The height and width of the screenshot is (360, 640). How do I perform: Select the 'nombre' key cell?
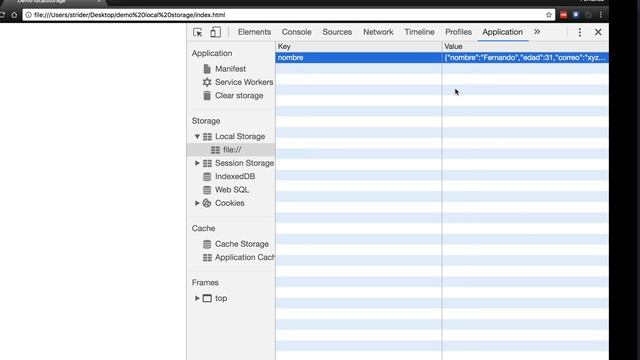coord(358,58)
